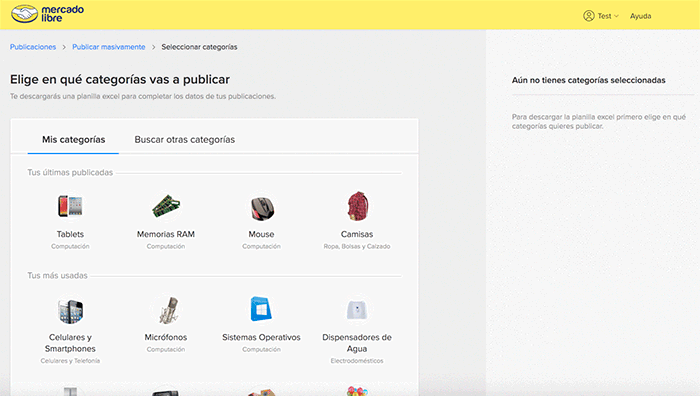The width and height of the screenshot is (700, 396).
Task: Click 'Tus últimas publicadas' section heading
Action: click(x=70, y=172)
